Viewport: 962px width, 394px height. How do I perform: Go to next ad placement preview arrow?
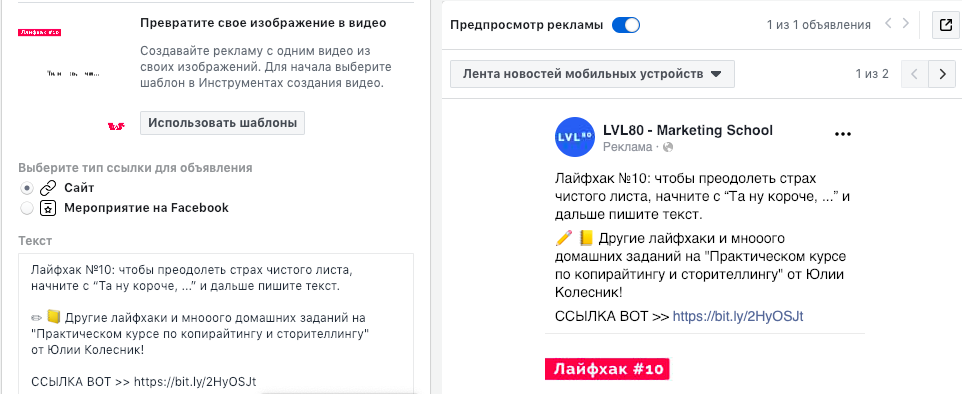(942, 74)
